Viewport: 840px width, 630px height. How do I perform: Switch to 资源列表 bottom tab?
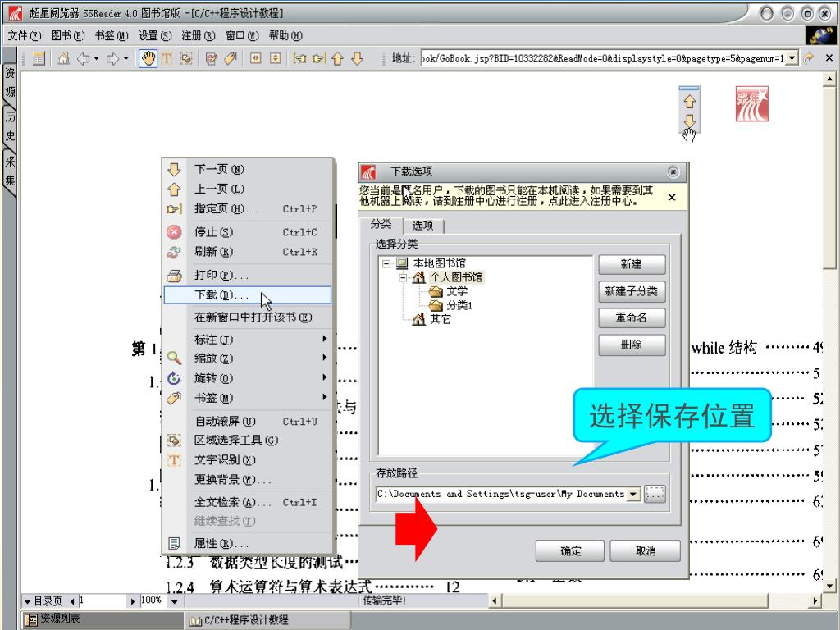tap(103, 620)
